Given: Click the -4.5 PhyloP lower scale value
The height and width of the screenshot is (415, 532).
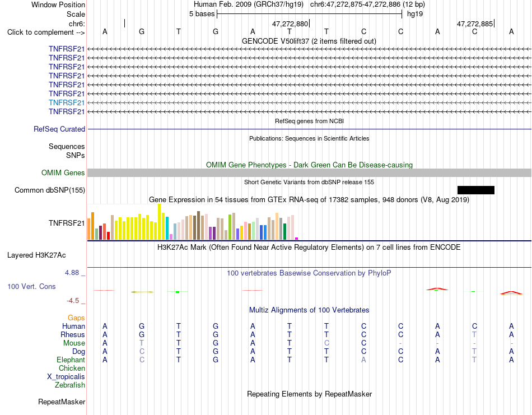Looking at the screenshot, I should point(73,301).
